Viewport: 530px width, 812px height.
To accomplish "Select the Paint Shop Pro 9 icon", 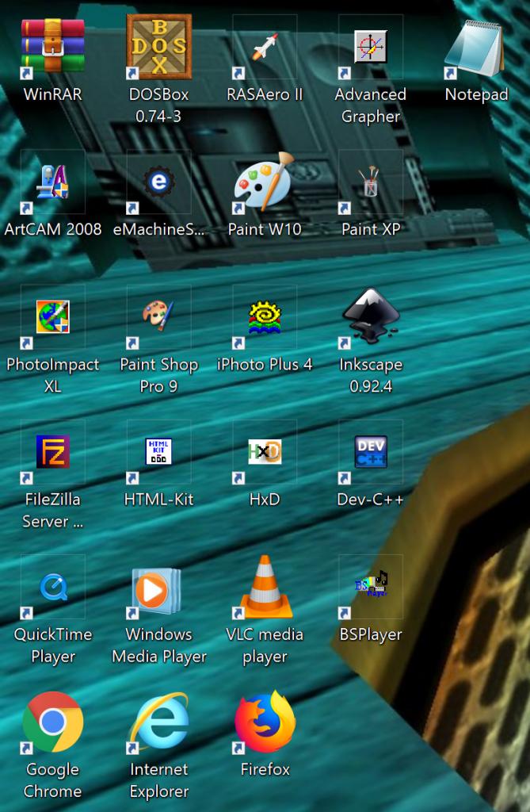I will click(159, 316).
